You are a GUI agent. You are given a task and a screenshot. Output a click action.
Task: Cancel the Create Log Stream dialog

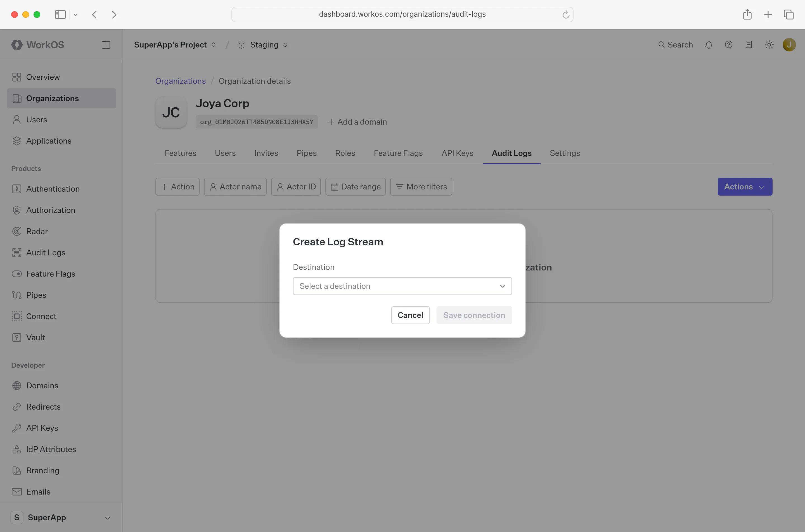pyautogui.click(x=410, y=315)
